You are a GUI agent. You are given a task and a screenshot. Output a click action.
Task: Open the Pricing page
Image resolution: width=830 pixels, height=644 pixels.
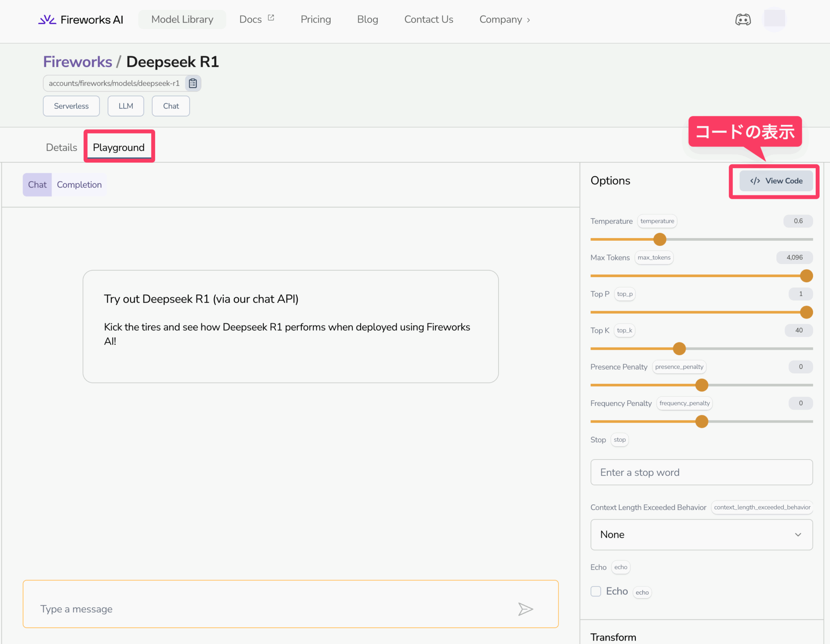316,20
